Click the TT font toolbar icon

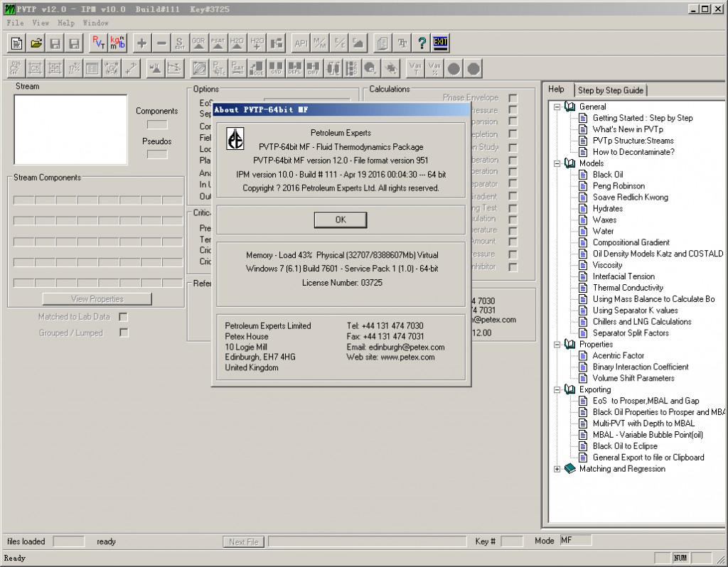(x=402, y=43)
